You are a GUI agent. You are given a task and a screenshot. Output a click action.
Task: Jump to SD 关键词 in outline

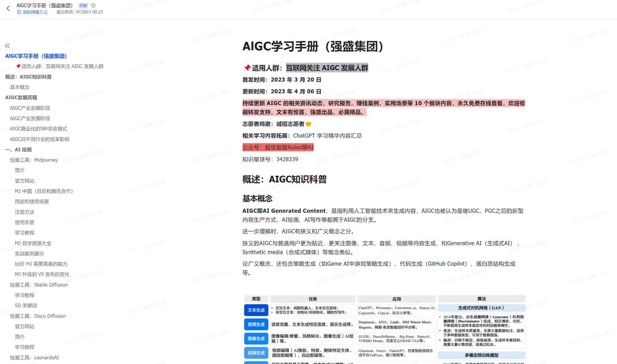click(x=26, y=306)
